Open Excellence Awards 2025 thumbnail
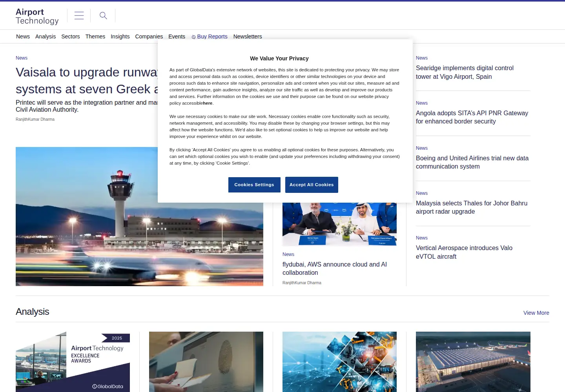 (73, 362)
